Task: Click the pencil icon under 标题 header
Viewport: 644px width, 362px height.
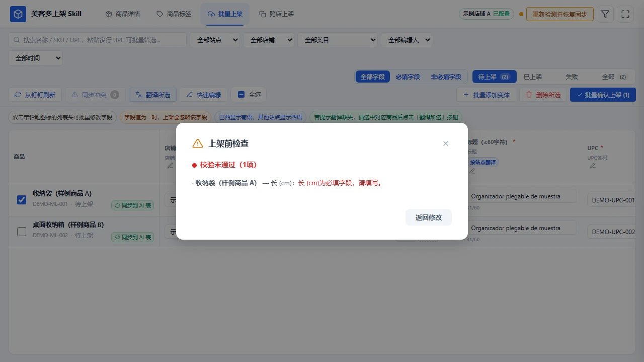Action: [x=472, y=171]
